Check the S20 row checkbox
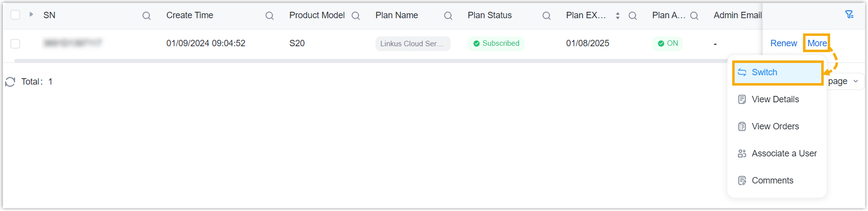Image resolution: width=868 pixels, height=211 pixels. tap(15, 44)
